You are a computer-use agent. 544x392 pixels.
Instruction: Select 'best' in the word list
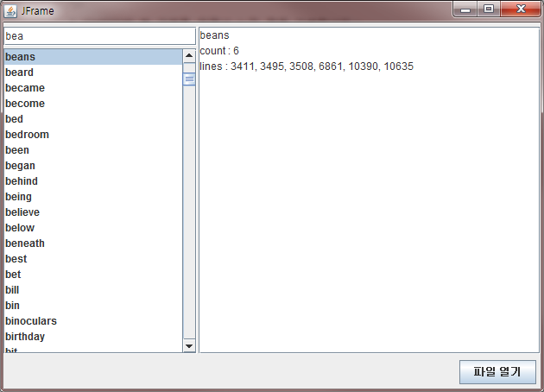tap(93, 259)
